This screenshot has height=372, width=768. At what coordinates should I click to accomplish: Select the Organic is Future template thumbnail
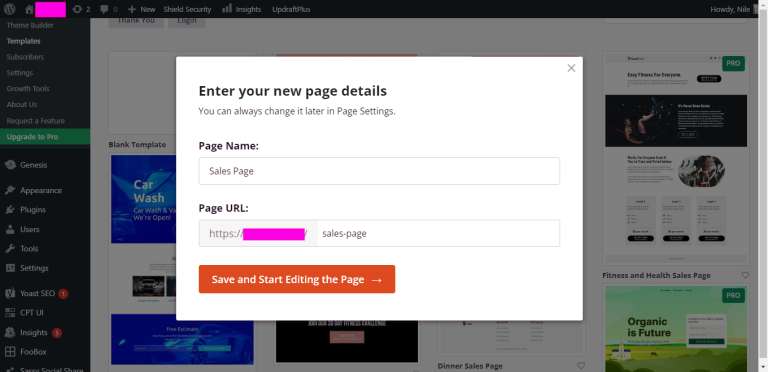(676, 329)
